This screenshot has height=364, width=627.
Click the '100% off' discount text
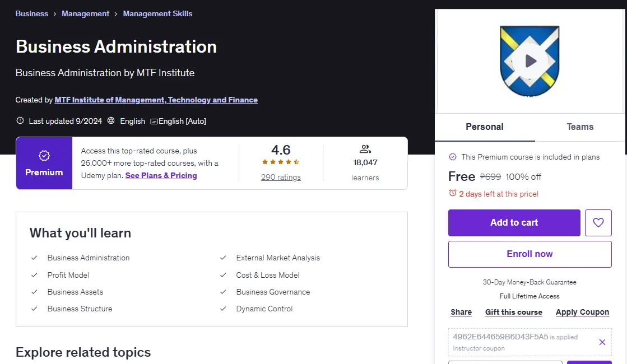pyautogui.click(x=523, y=176)
